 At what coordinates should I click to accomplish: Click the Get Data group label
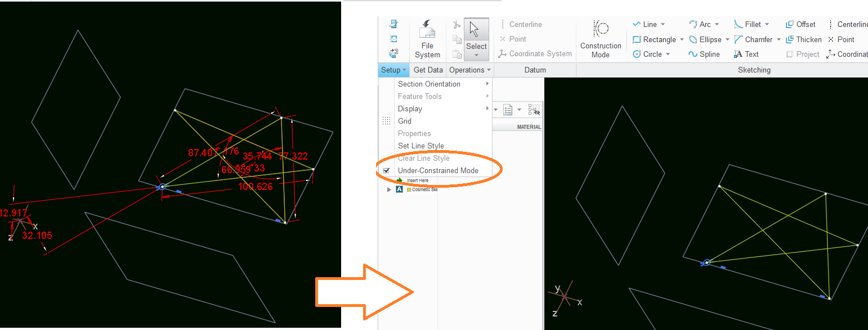coord(428,70)
